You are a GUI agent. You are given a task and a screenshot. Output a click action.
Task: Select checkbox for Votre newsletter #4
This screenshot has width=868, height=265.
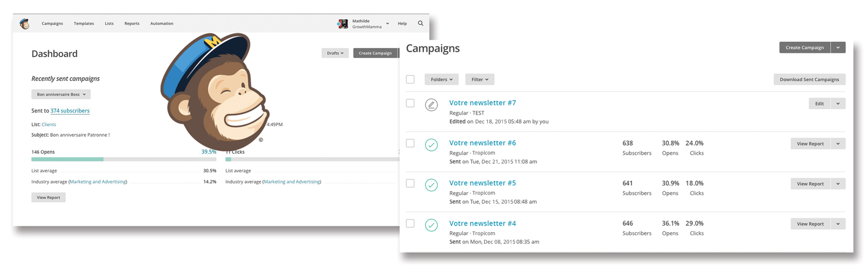(x=410, y=224)
